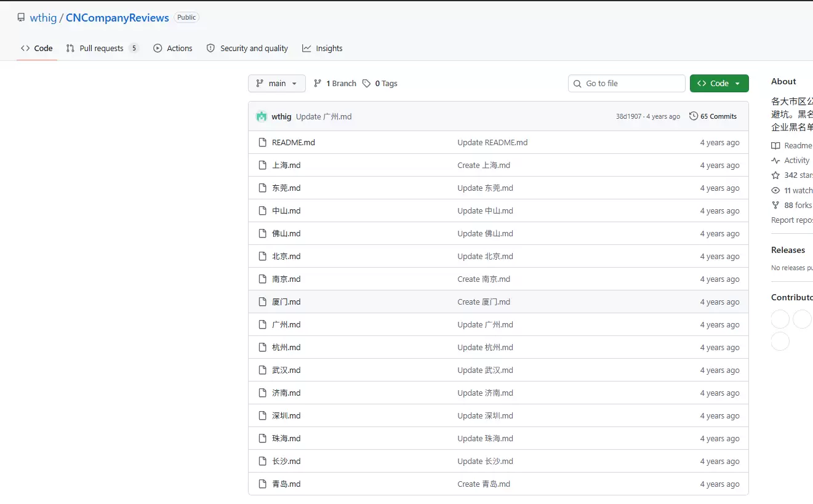Open the Create 上海.md commit message

[x=484, y=166]
